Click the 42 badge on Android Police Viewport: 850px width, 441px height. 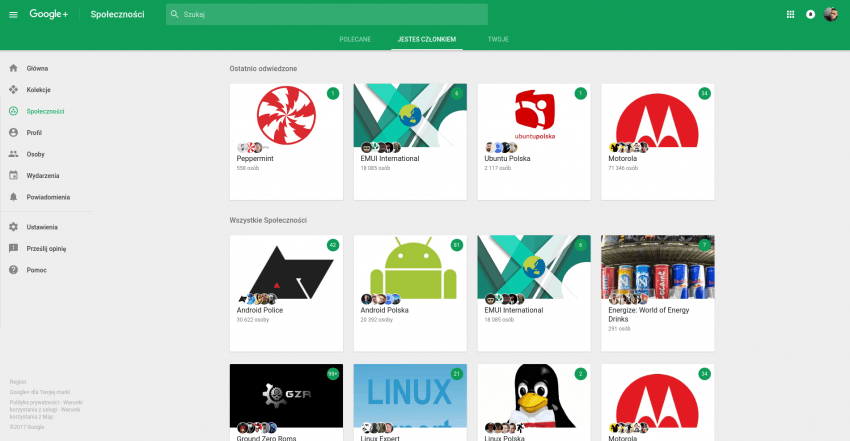point(333,245)
